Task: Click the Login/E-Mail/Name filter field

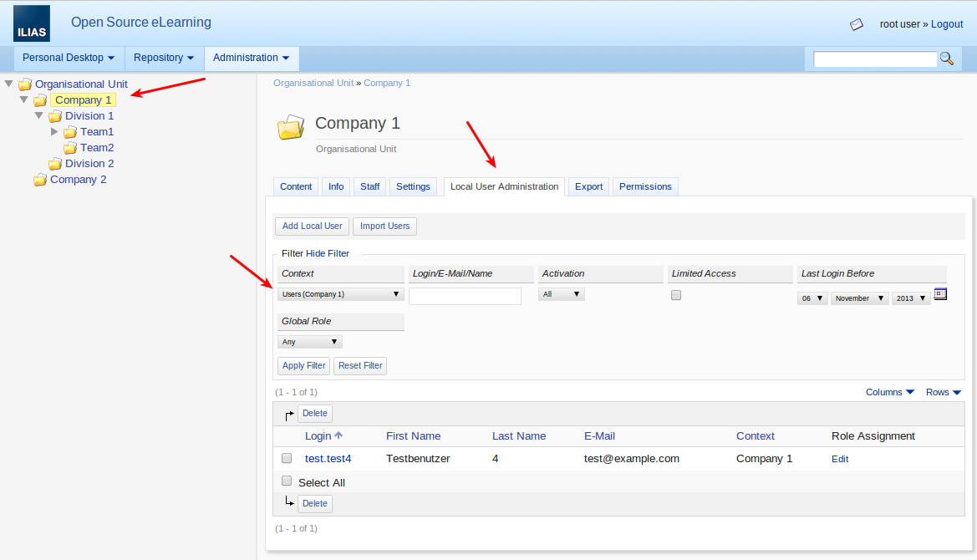Action: (465, 296)
